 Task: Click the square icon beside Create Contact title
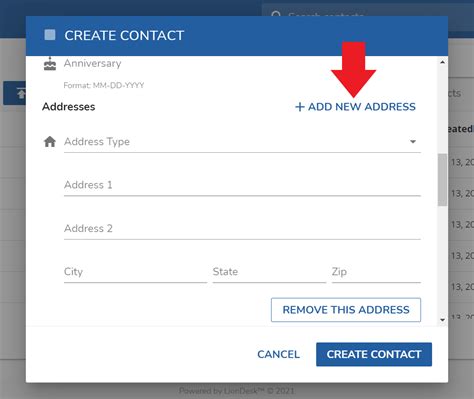pyautogui.click(x=50, y=35)
